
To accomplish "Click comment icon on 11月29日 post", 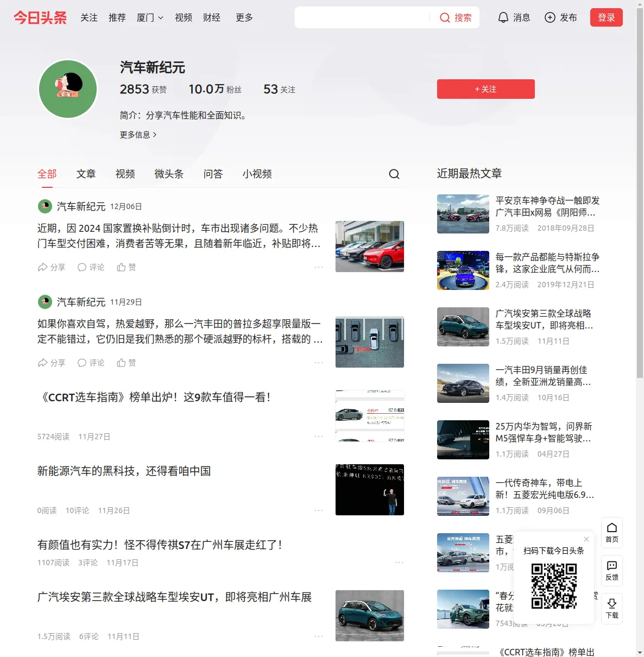I will coord(82,363).
